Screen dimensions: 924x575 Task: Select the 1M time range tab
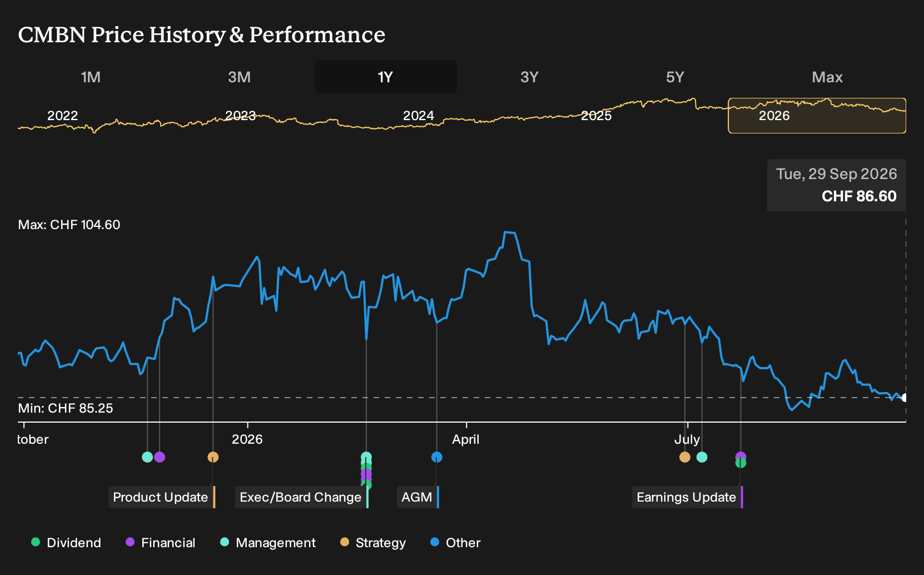click(x=91, y=77)
